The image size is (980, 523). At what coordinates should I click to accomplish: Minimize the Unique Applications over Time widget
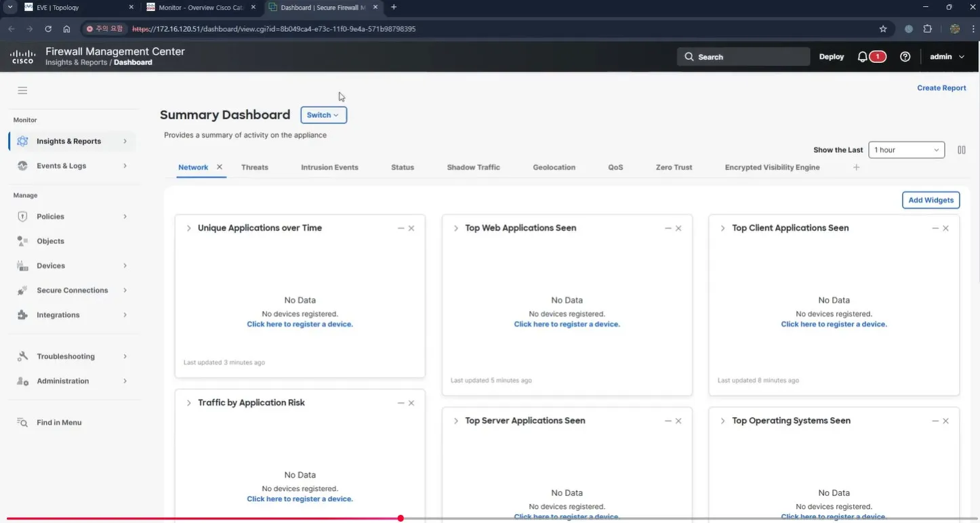click(x=401, y=228)
